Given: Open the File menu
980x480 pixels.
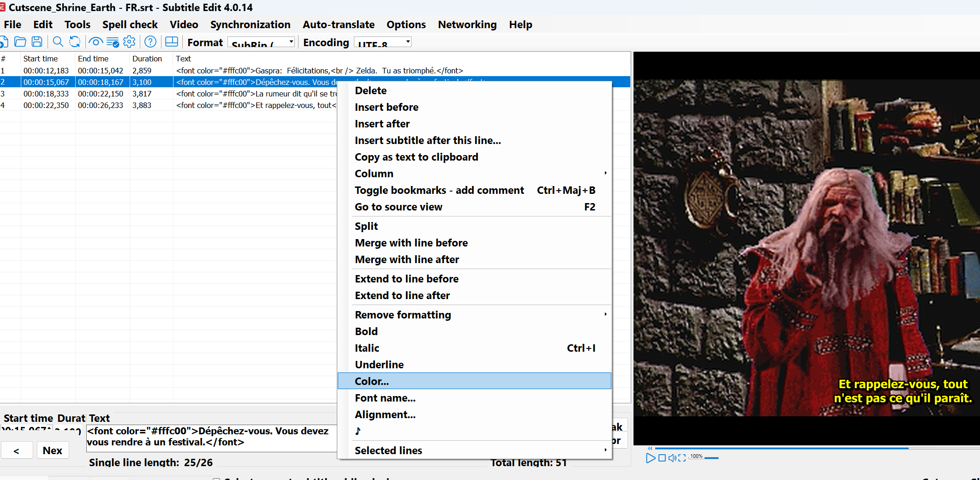Looking at the screenshot, I should [x=12, y=24].
